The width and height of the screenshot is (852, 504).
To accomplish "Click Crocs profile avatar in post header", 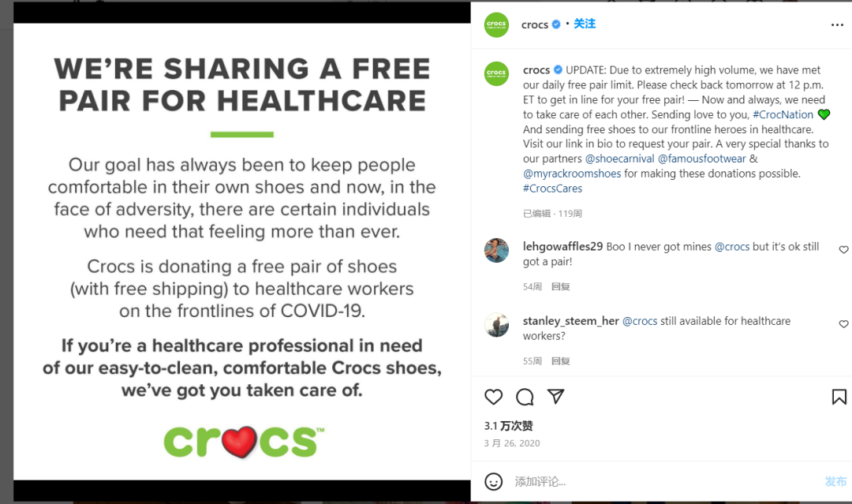I will pos(496,24).
